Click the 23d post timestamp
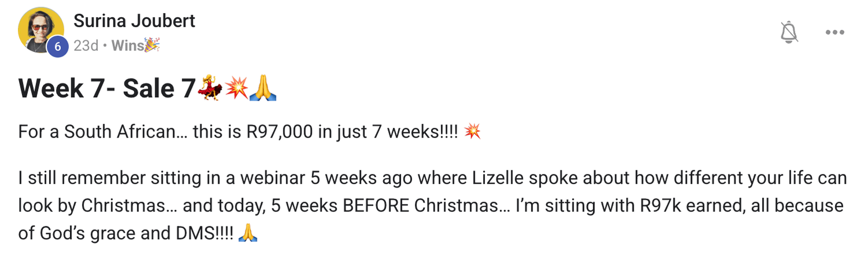This screenshot has height=256, width=868. (x=86, y=46)
